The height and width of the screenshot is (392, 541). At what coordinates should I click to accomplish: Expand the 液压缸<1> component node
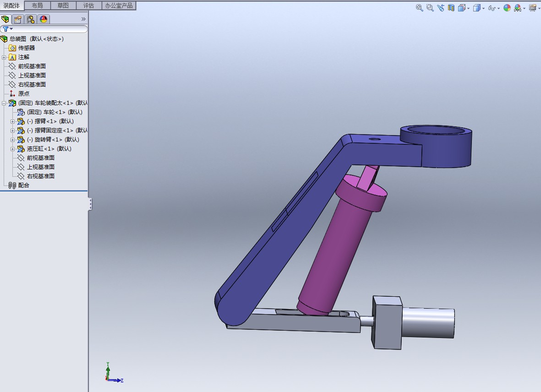[x=13, y=149]
